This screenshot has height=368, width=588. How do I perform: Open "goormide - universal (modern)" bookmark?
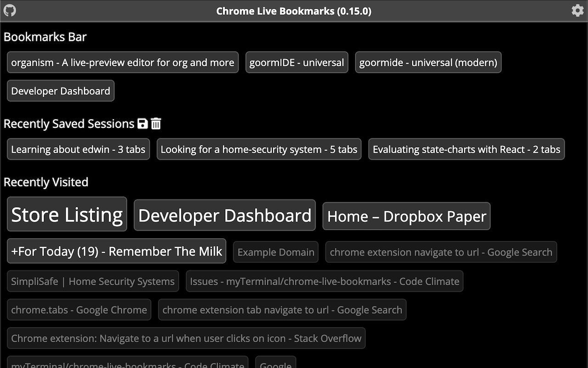(x=428, y=62)
